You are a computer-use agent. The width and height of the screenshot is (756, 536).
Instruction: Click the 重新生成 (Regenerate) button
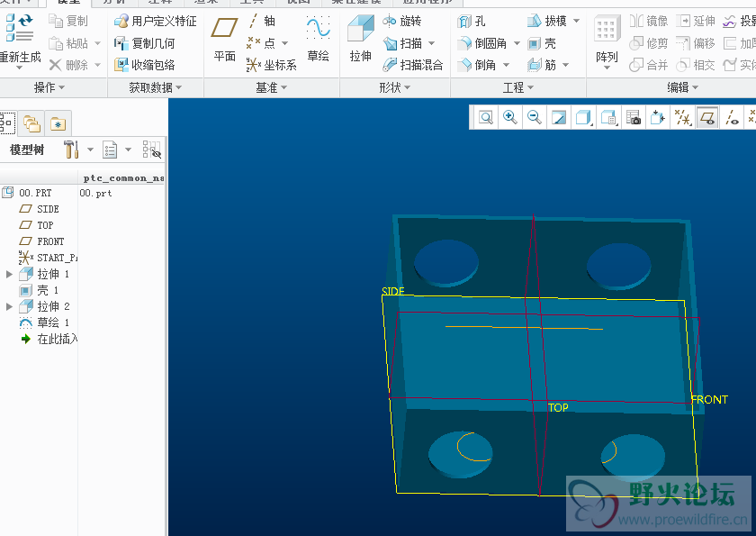20,39
